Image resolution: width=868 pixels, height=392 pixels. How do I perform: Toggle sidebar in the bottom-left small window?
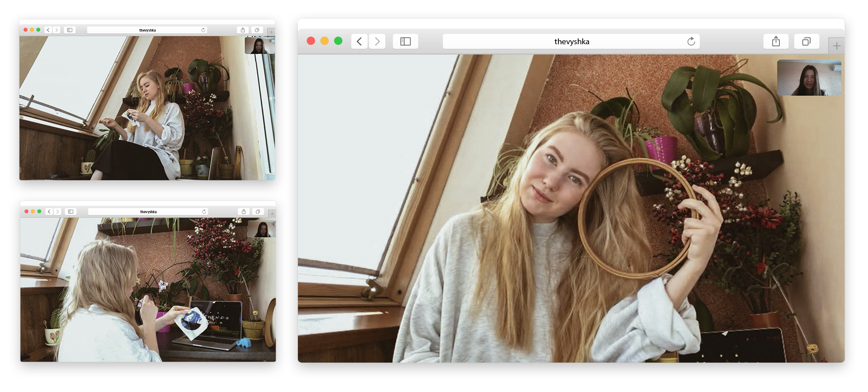[x=71, y=212]
